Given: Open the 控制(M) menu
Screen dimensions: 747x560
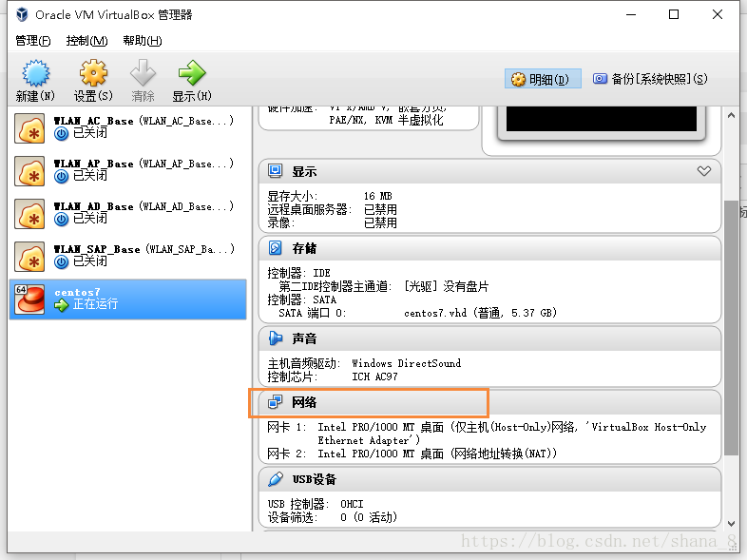Looking at the screenshot, I should [86, 41].
